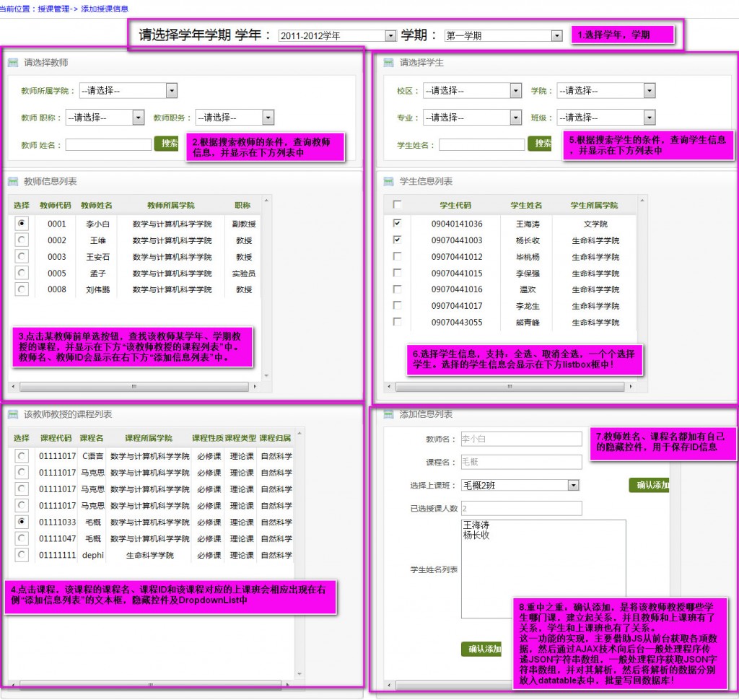Click the 学生代码 column header
739x700 pixels.
coord(455,205)
